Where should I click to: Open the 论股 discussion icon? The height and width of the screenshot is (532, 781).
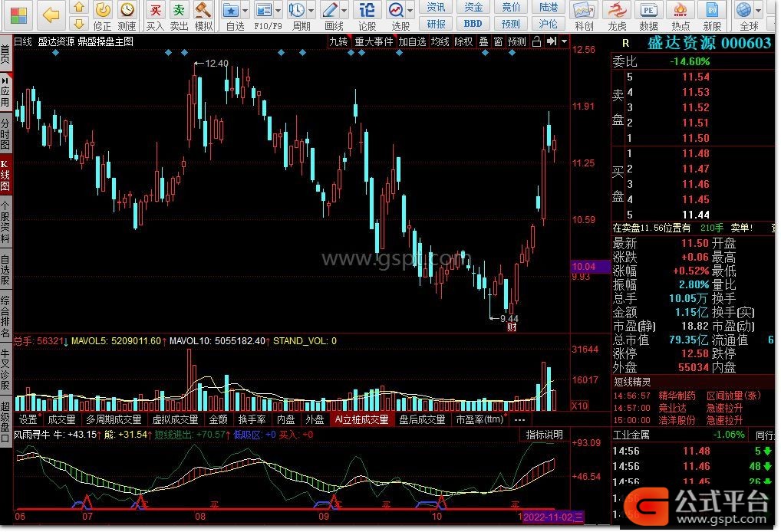[367, 16]
